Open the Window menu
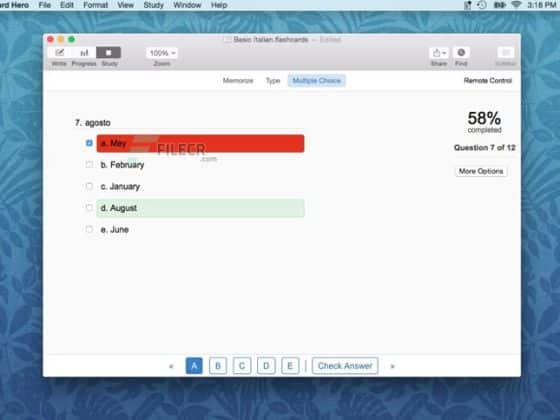Image resolution: width=560 pixels, height=420 pixels. (187, 5)
